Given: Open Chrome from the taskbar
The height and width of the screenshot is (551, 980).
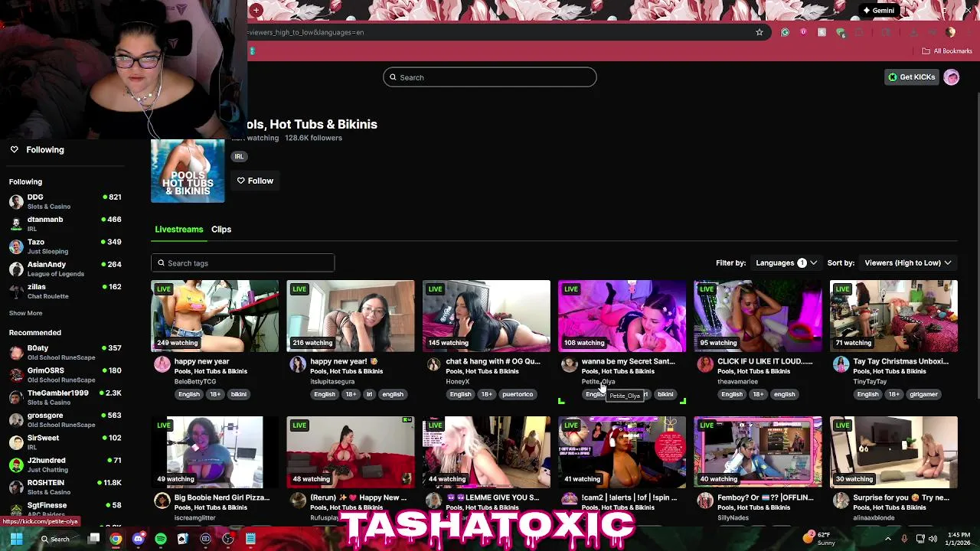Looking at the screenshot, I should [x=116, y=539].
